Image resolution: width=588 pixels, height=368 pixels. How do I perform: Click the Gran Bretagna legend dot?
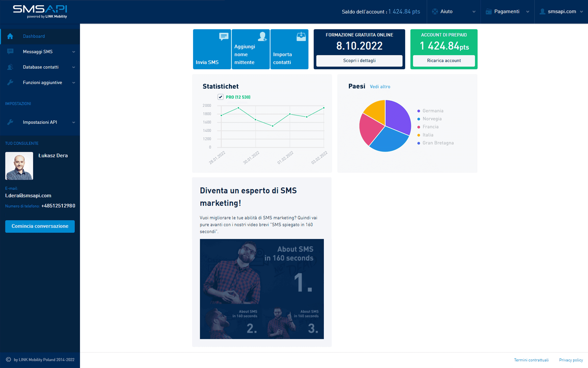[x=419, y=143]
